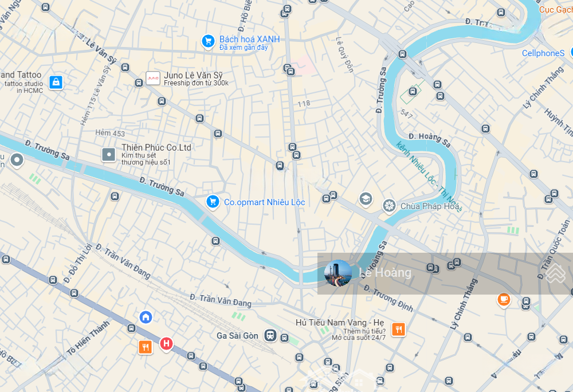Click the Lê Hoàng profile photo thumbnail
The width and height of the screenshot is (573, 392).
pos(338,273)
